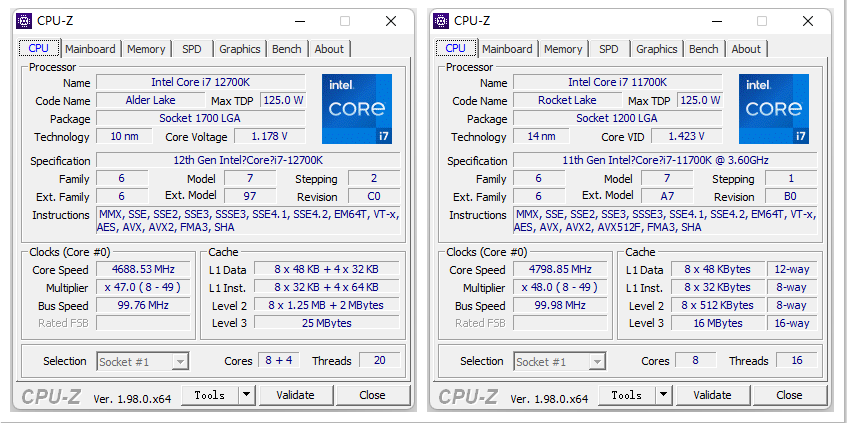Open Tools dropdown arrow in left window
This screenshot has height=423, width=847.
246,395
